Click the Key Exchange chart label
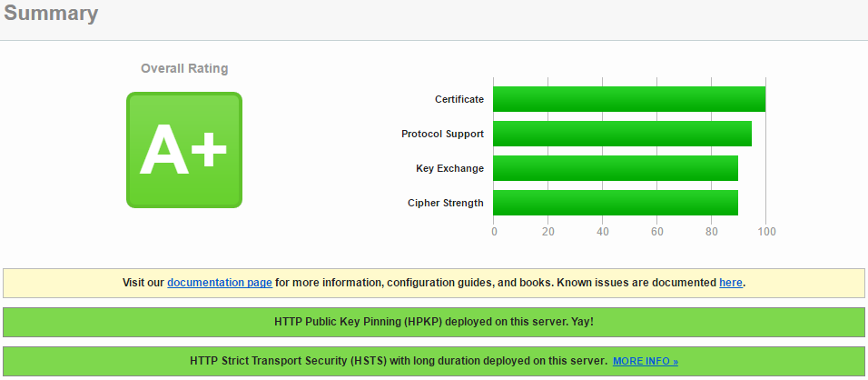This screenshot has height=380, width=868. 449,168
